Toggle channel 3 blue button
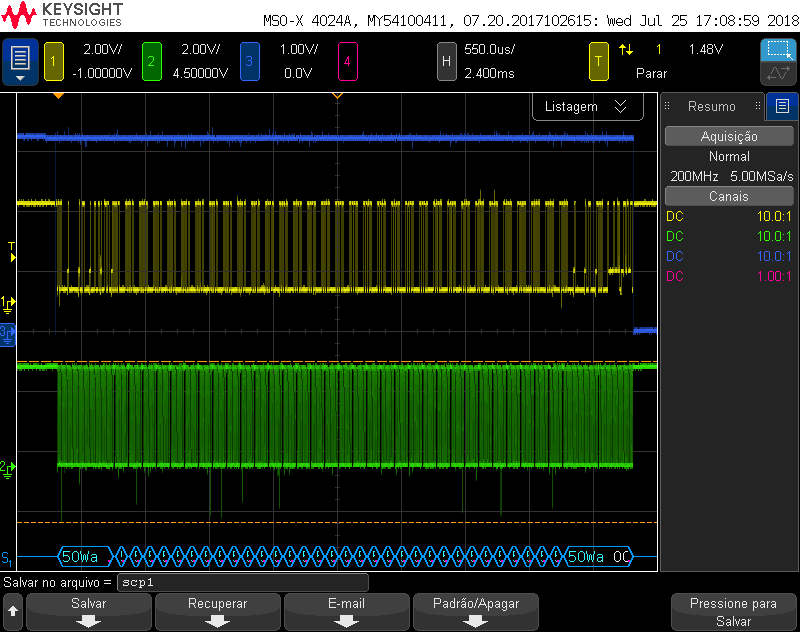Viewport: 800px width, 632px height. [249, 62]
